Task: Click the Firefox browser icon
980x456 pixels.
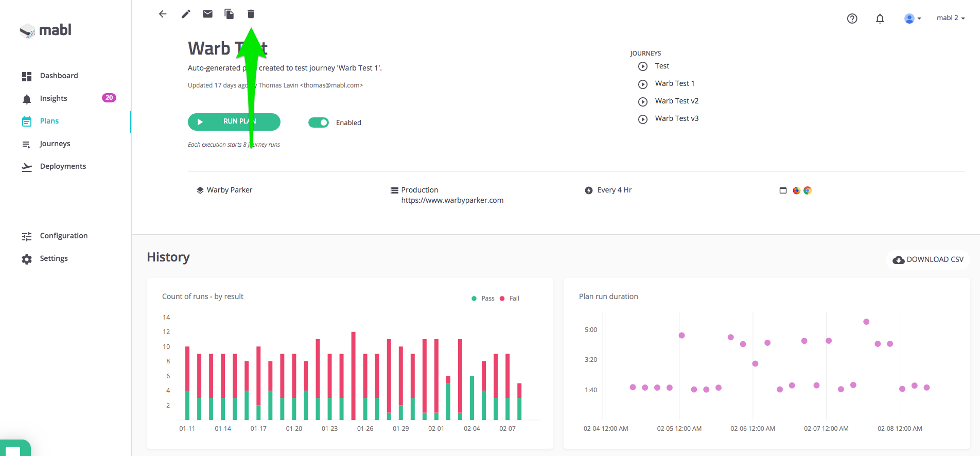Action: tap(797, 190)
